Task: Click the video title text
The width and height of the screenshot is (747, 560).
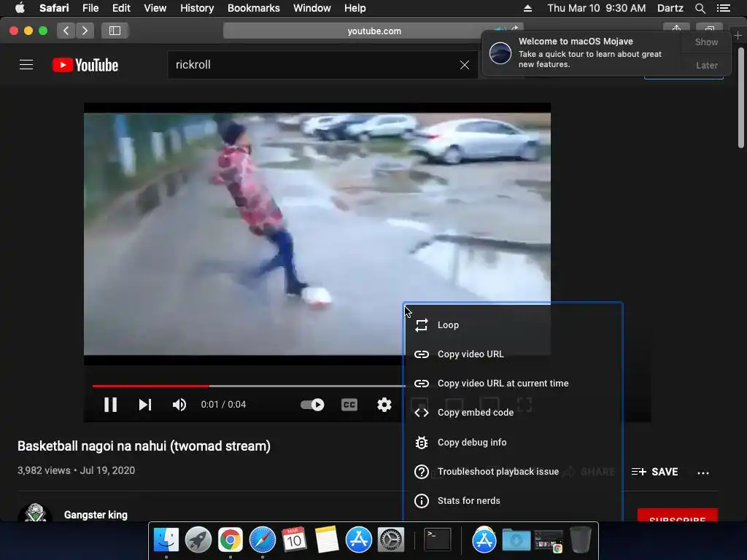Action: (x=144, y=446)
